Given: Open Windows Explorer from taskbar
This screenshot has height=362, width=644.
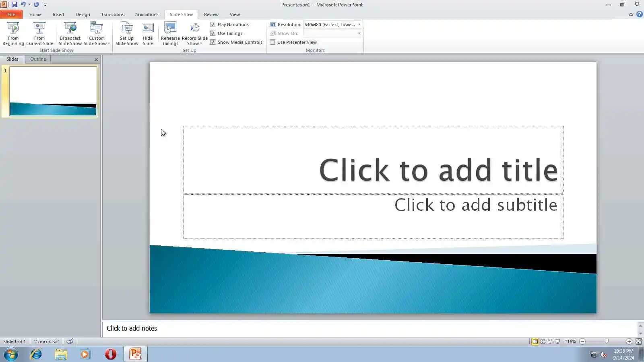Looking at the screenshot, I should click(x=61, y=354).
